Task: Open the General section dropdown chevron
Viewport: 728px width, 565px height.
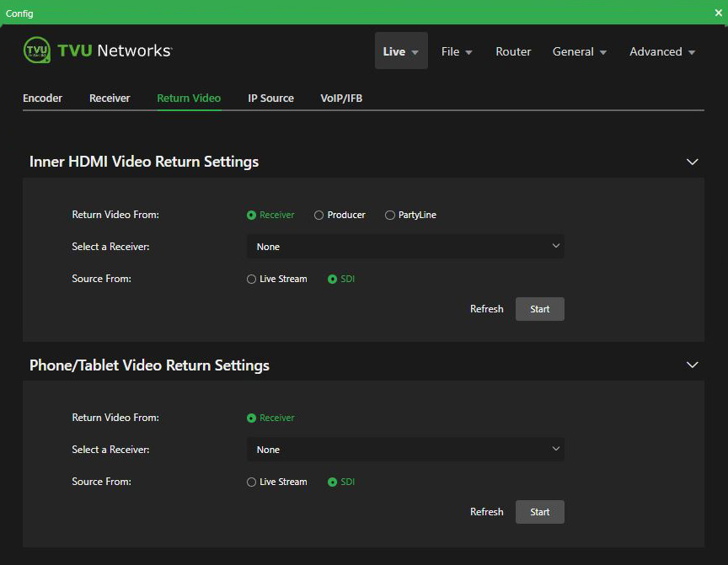Action: click(602, 51)
